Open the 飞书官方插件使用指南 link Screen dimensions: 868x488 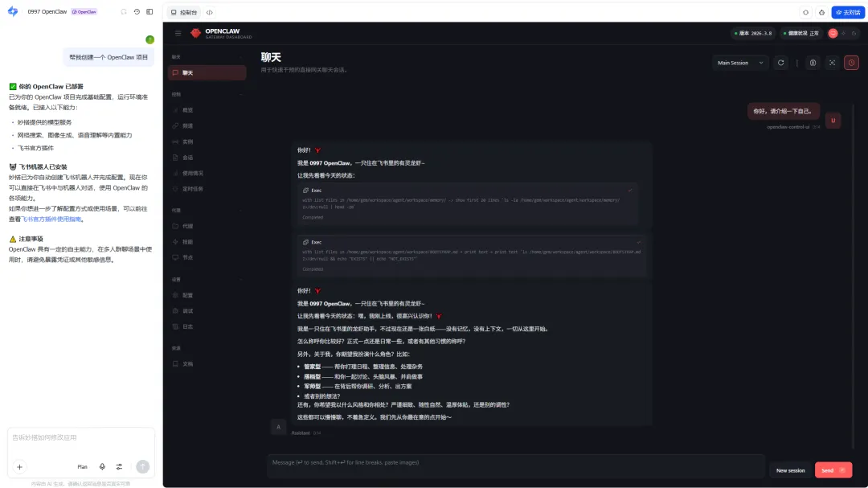coord(51,219)
